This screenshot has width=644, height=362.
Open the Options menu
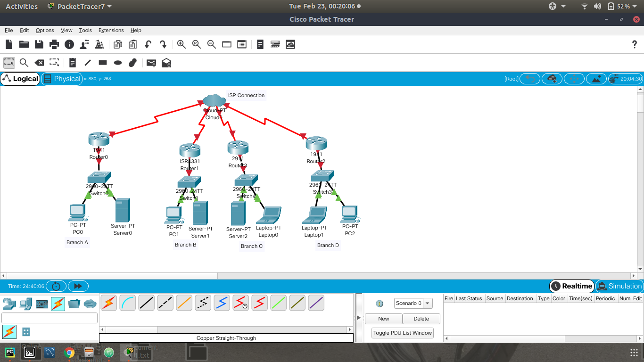point(45,30)
